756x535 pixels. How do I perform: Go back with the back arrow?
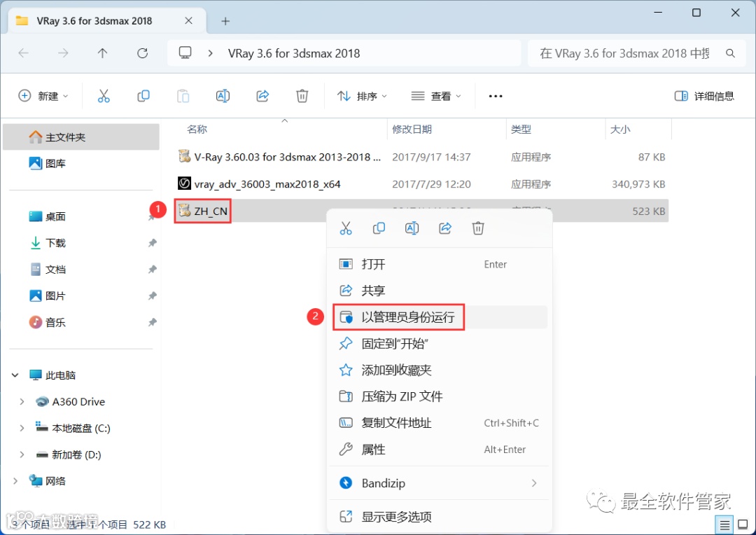23,53
